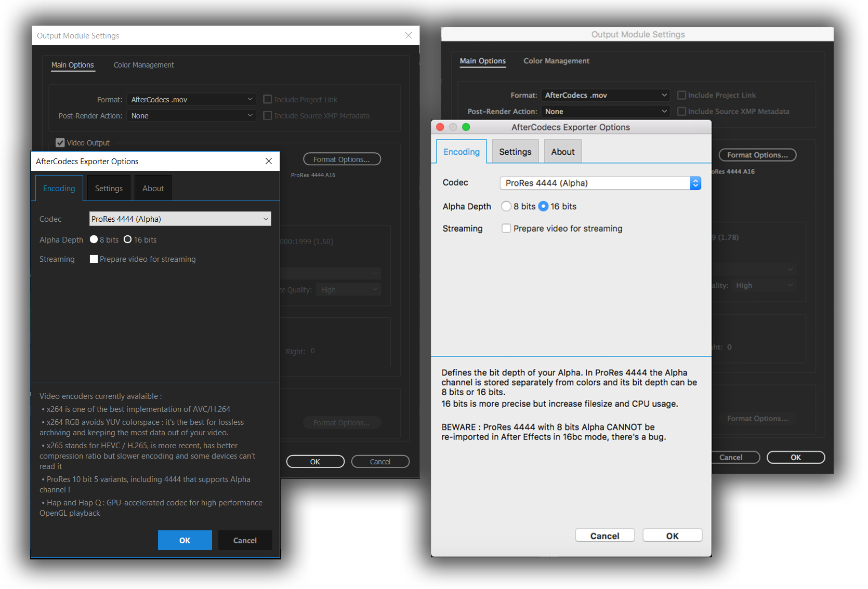
Task: Click OK in the right Output Module Settings
Action: (x=796, y=457)
